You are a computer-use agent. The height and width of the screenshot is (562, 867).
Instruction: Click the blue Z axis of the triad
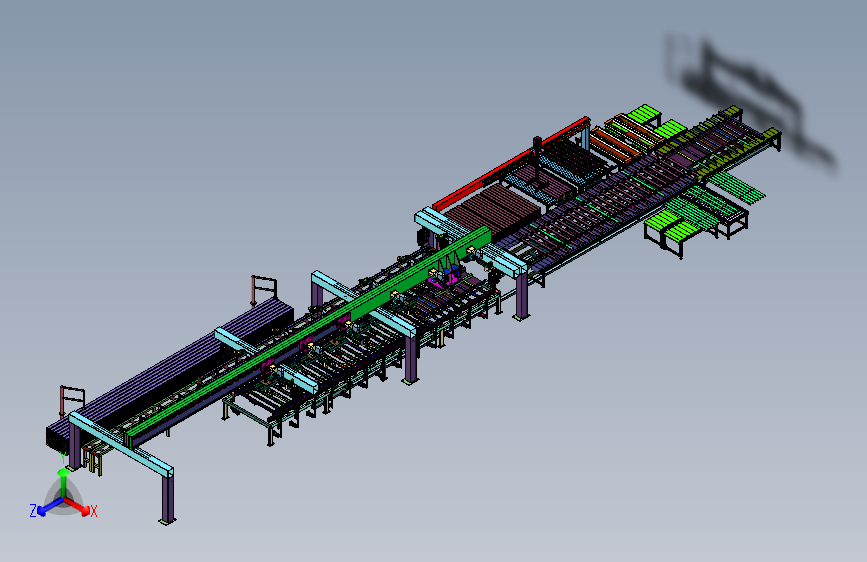pyautogui.click(x=51, y=507)
